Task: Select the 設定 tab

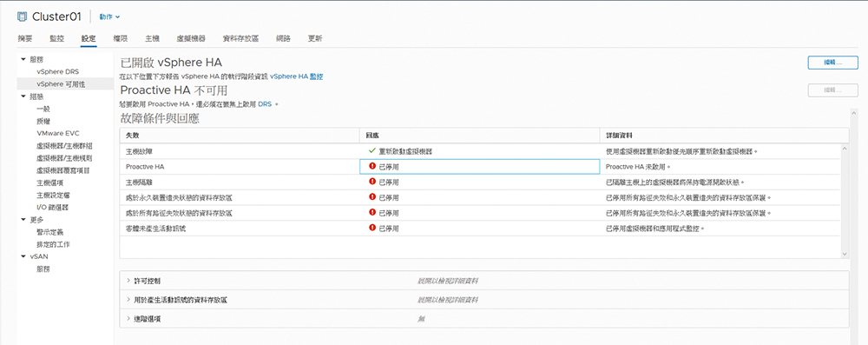Action: pyautogui.click(x=89, y=39)
